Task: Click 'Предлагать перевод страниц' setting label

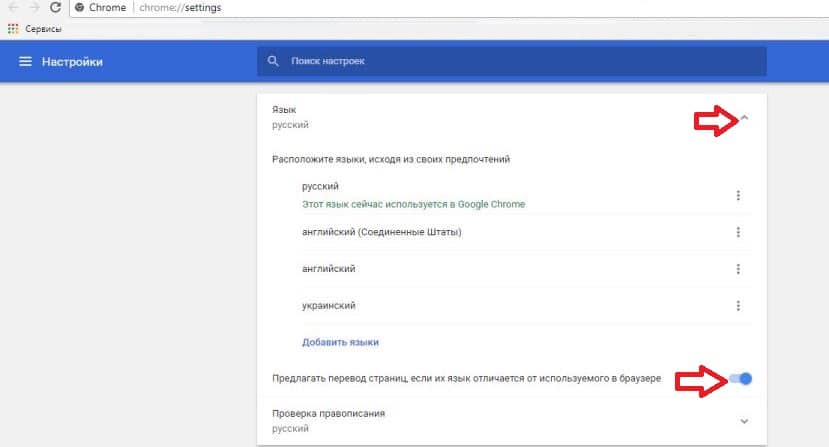Action: [x=466, y=378]
